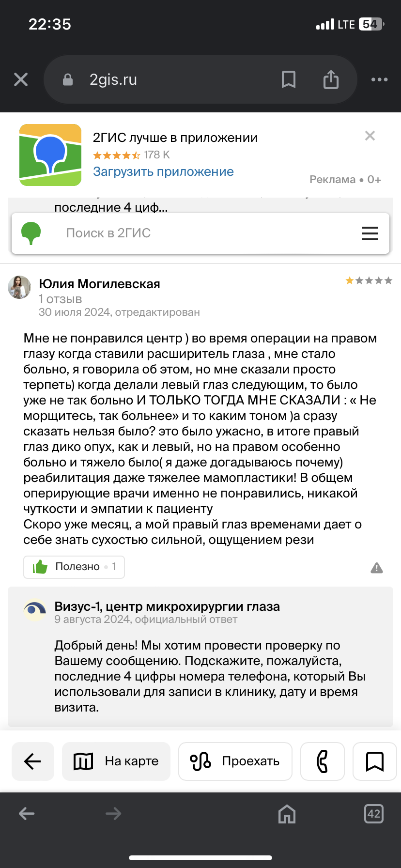This screenshot has width=401, height=868.
Task: Call the clinic via phone icon
Action: [322, 761]
